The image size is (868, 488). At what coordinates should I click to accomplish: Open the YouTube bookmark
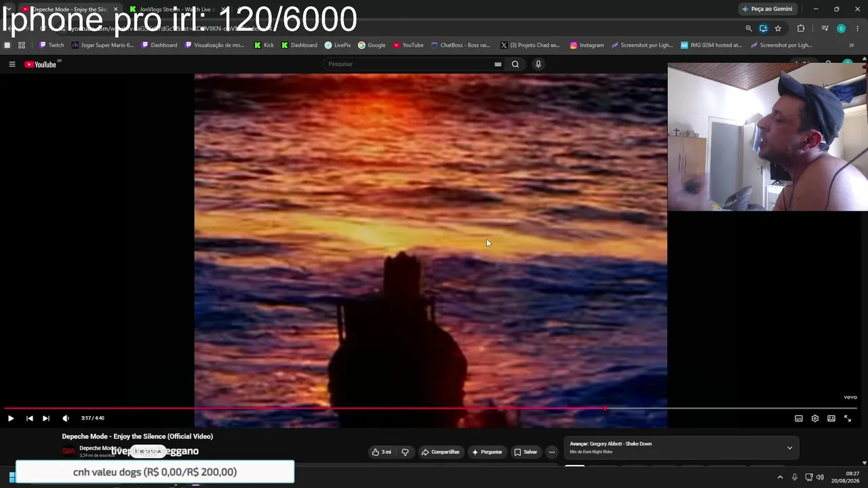tap(408, 45)
